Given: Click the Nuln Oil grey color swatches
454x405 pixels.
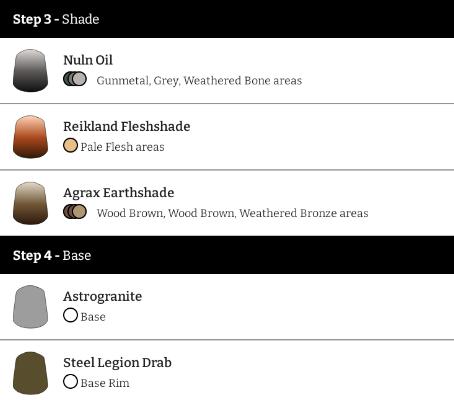Looking at the screenshot, I should tap(75, 79).
